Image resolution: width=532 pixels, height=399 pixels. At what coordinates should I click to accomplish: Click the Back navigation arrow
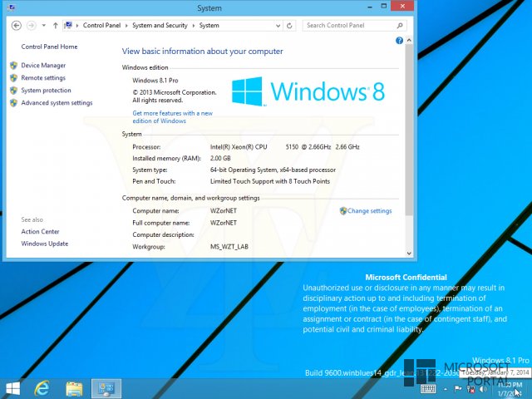coord(17,26)
